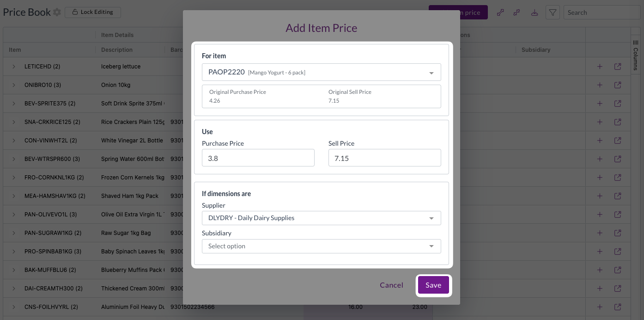The image size is (644, 320).
Task: Toggle the Lock Editing button
Action: pyautogui.click(x=93, y=12)
